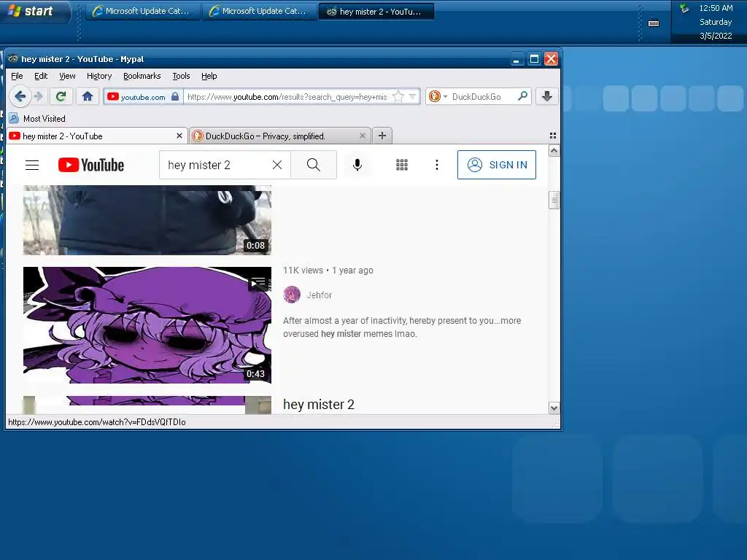The height and width of the screenshot is (560, 747).
Task: Open YouTube settings three-dot menu
Action: (436, 165)
